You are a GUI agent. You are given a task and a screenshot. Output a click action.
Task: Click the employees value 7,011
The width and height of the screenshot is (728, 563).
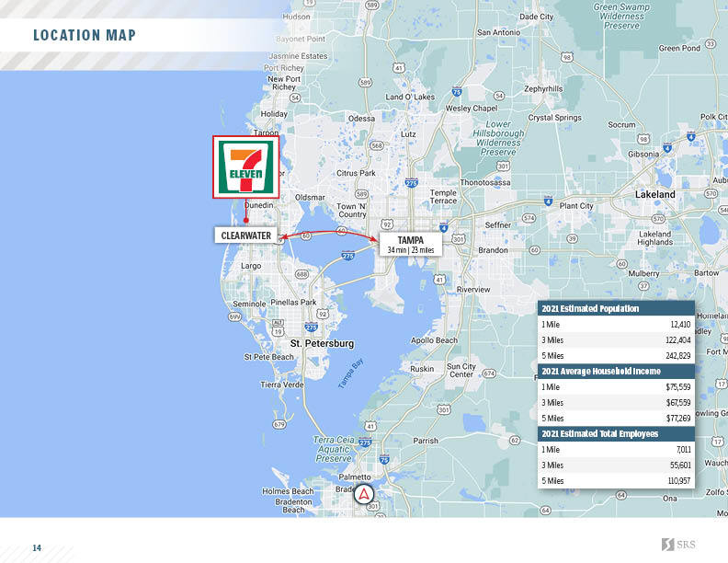(684, 449)
